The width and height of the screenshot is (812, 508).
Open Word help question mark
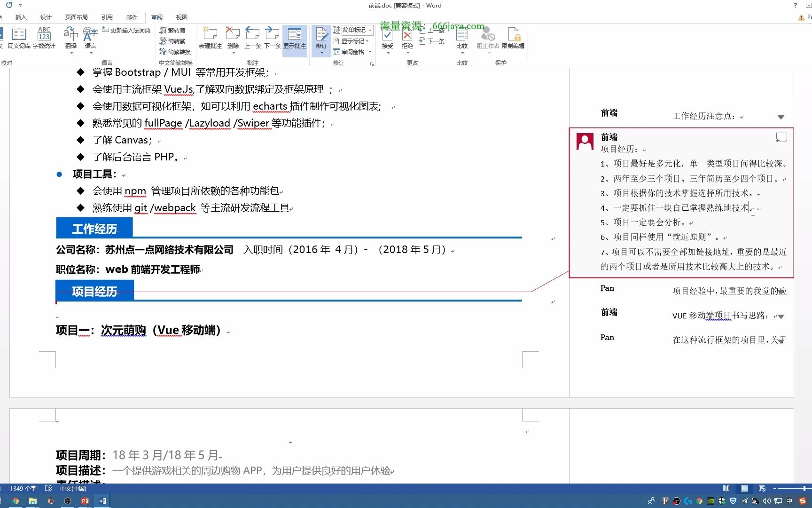coord(795,5)
